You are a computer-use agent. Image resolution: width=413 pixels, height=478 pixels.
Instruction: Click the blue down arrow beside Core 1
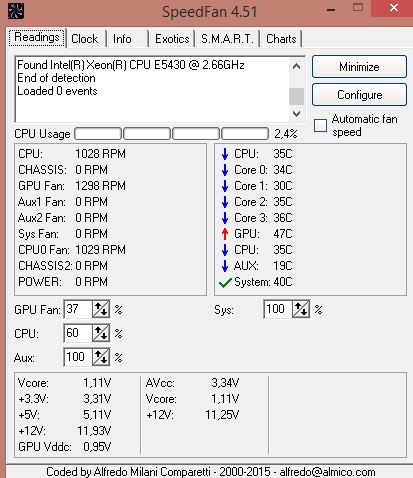tap(225, 186)
